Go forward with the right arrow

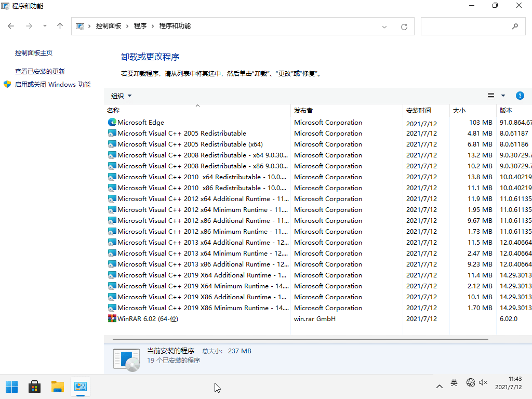tap(29, 26)
